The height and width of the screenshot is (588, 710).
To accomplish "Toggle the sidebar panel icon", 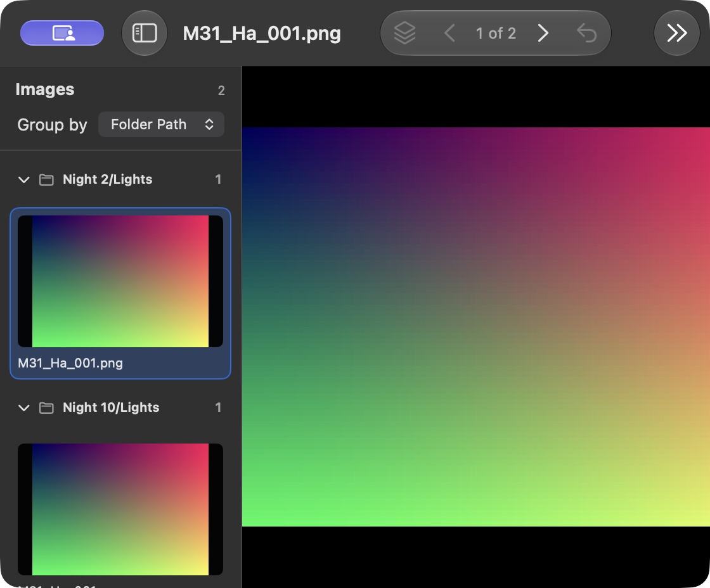I will tap(145, 33).
